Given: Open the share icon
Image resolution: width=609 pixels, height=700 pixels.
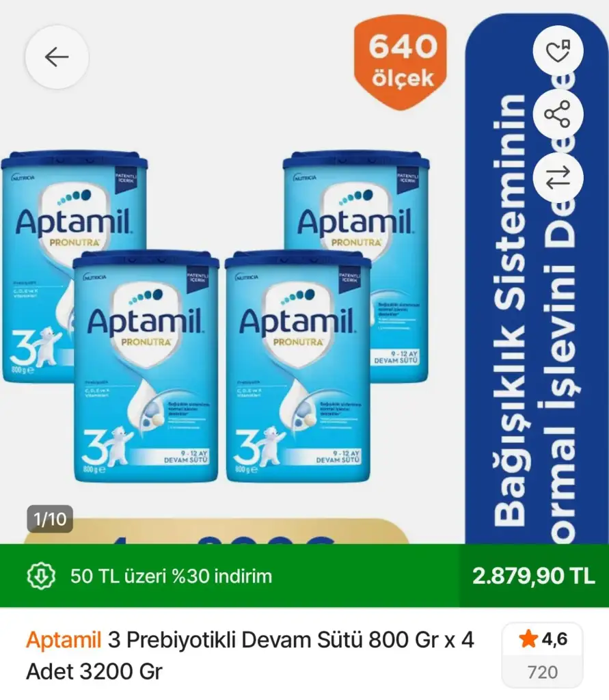Looking at the screenshot, I should coord(558,114).
